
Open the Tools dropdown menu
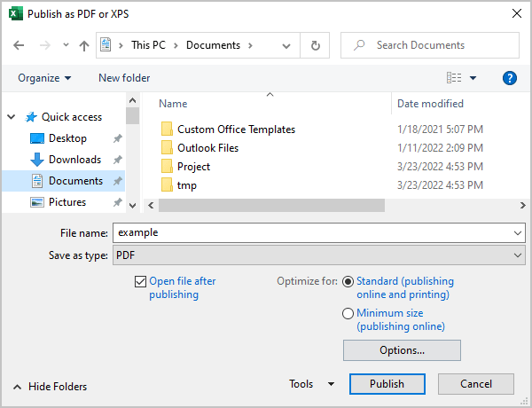click(x=311, y=384)
